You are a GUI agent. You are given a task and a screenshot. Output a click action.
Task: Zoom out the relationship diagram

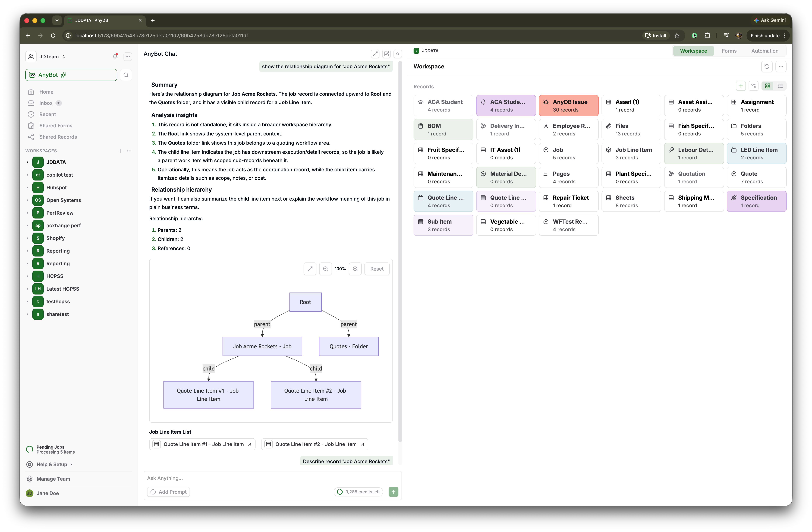[x=325, y=269]
